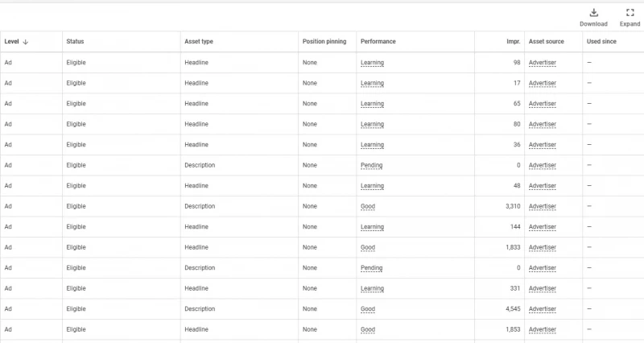Click the Position pinning column header

pyautogui.click(x=324, y=42)
